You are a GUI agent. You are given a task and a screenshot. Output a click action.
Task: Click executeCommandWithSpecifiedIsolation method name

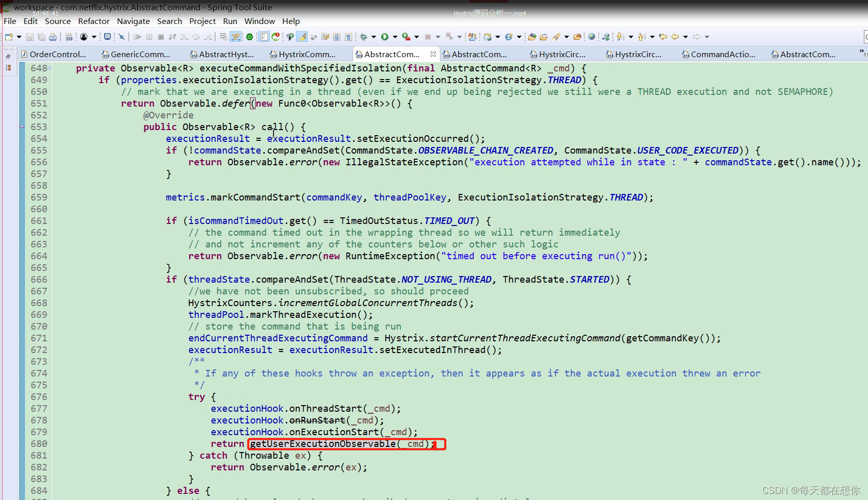click(x=301, y=68)
